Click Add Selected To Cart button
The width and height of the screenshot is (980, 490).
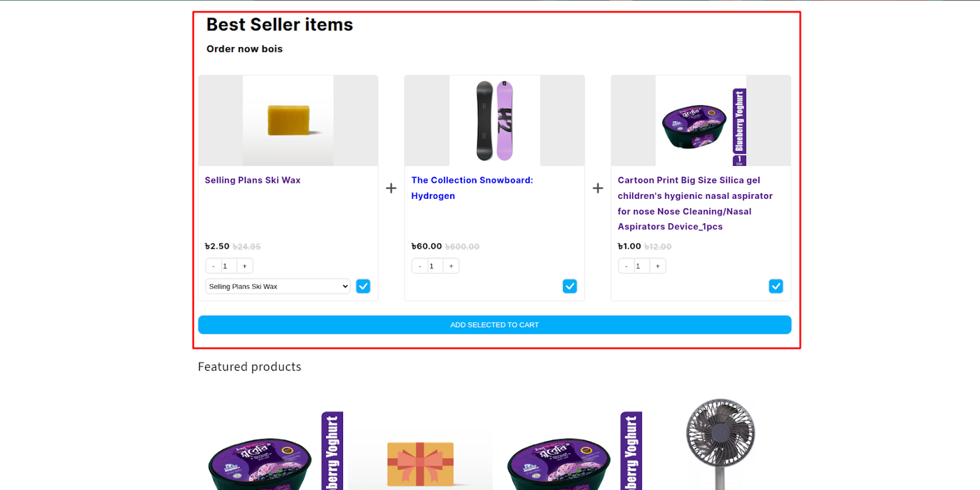[494, 325]
